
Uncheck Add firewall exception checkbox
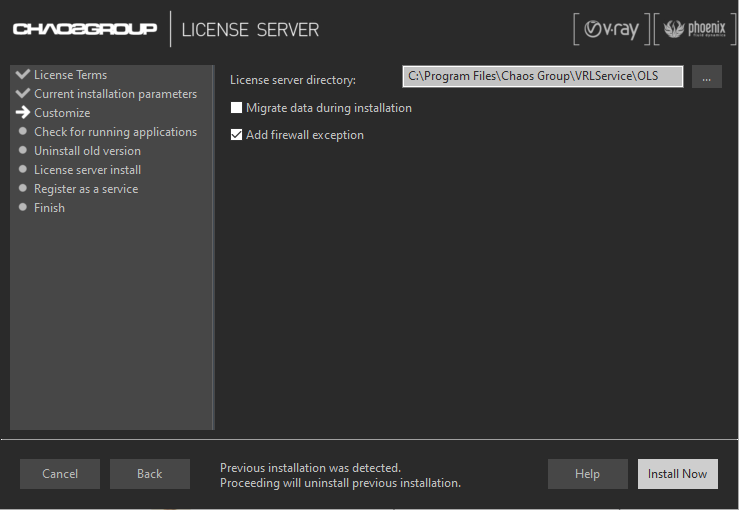coord(237,135)
